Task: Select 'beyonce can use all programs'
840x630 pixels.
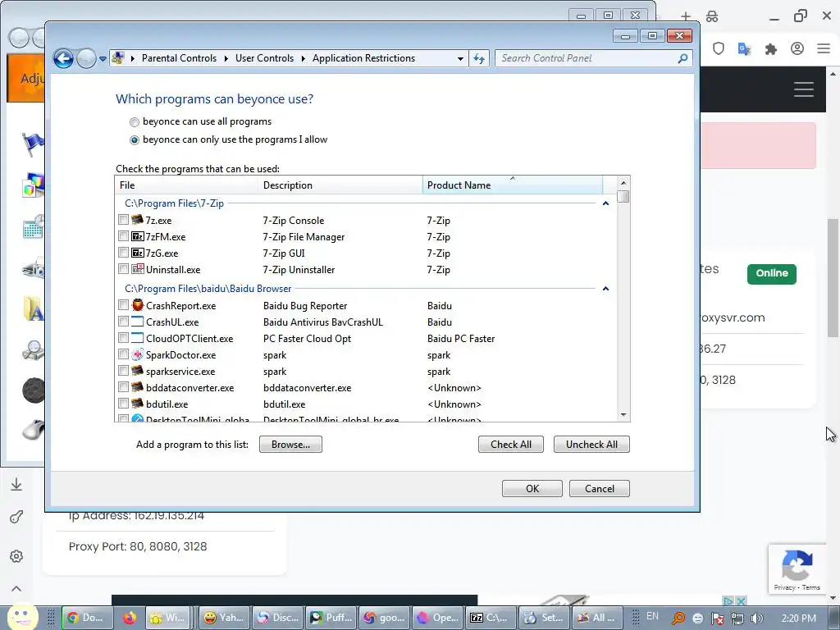Action: pos(135,122)
